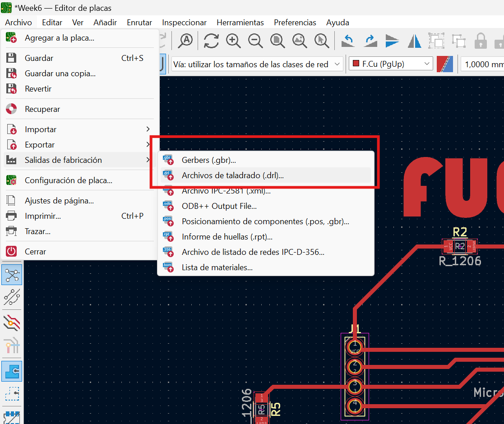Select Recuperar menu entry
This screenshot has height=424, width=504.
pos(80,109)
